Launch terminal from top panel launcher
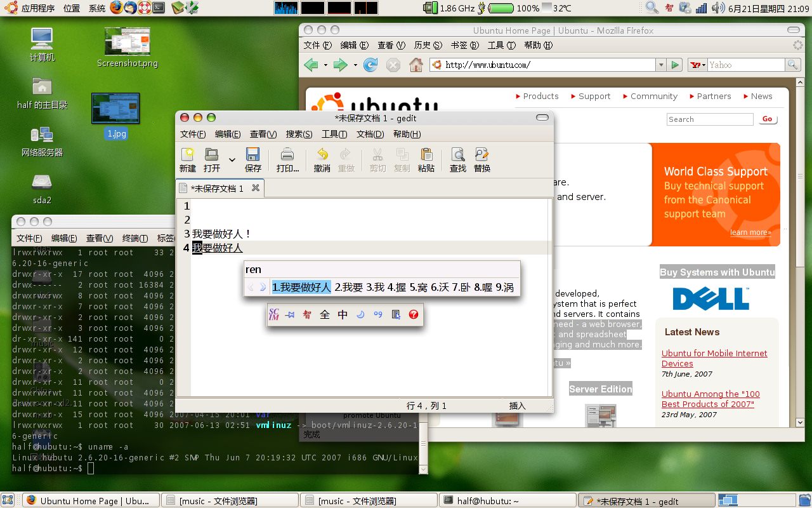Viewport: 812px width, 508px height. tap(159, 8)
